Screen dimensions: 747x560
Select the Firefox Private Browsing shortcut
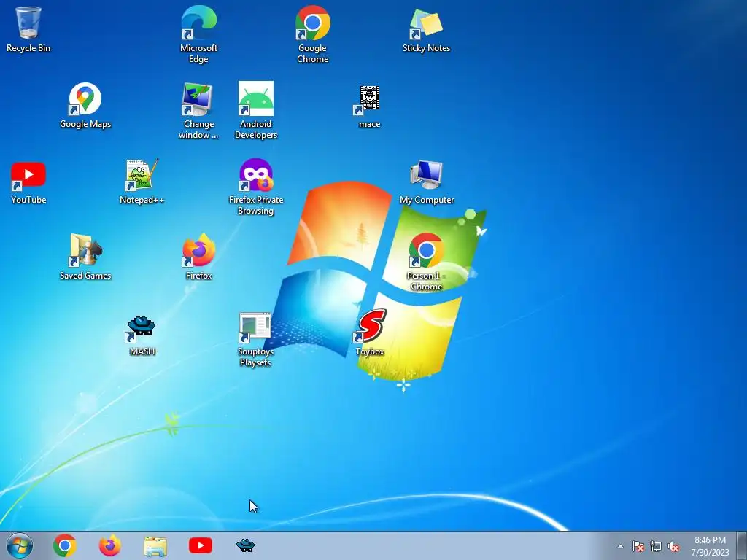(256, 187)
